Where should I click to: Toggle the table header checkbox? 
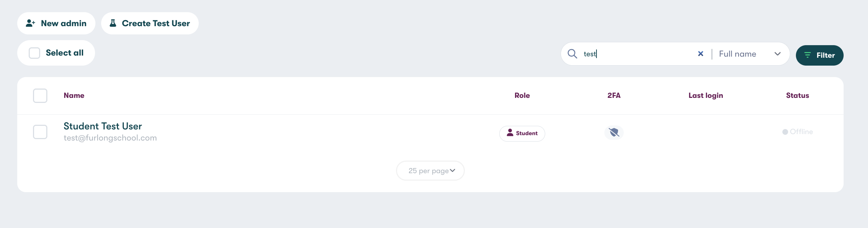click(40, 96)
